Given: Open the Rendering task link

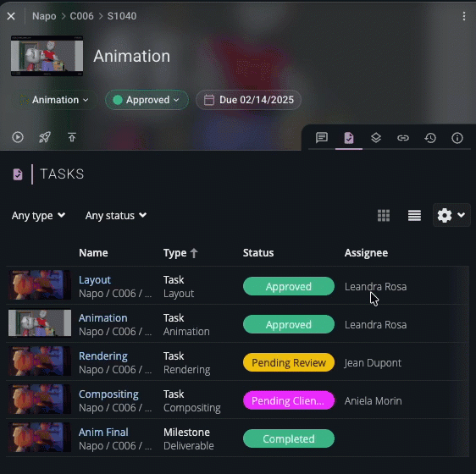Looking at the screenshot, I should 103,356.
